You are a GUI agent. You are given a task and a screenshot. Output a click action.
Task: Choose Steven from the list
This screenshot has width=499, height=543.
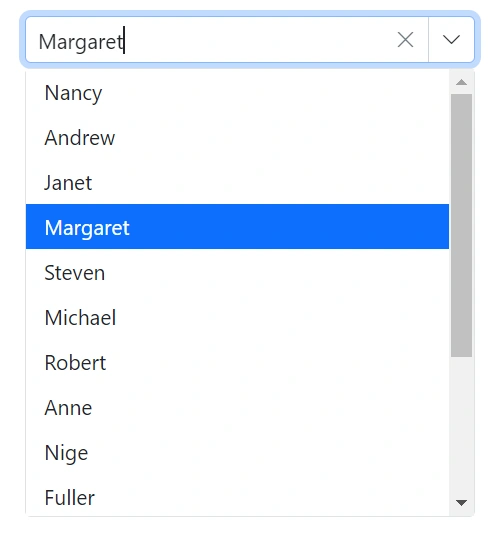tap(238, 272)
